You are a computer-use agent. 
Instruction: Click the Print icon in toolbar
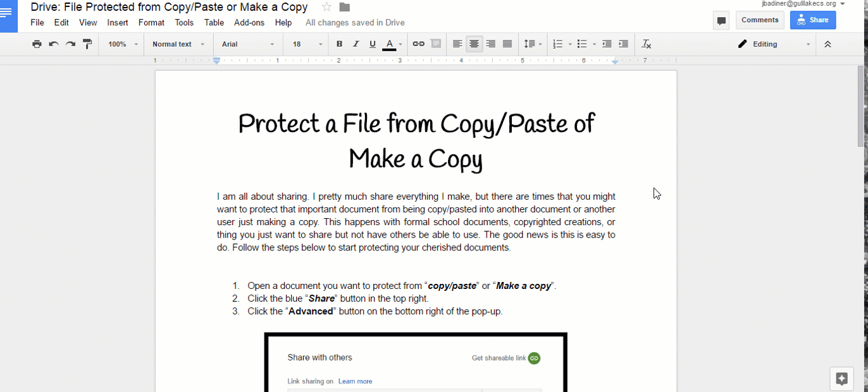coord(37,44)
